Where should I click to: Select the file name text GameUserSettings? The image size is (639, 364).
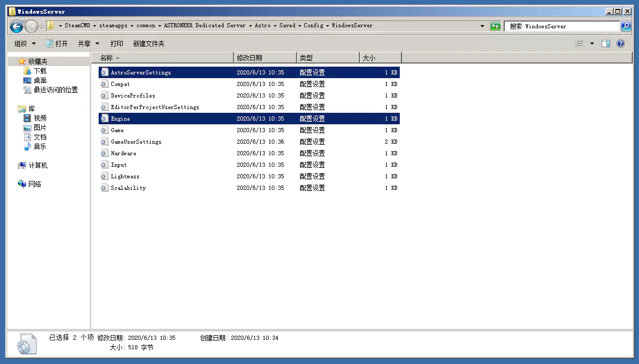136,142
